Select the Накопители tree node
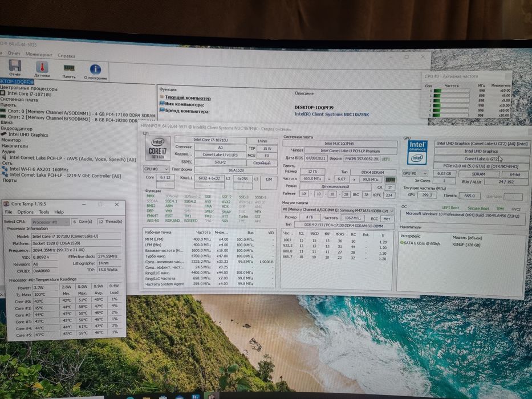Viewport: 532px width, 399px height. point(14,145)
